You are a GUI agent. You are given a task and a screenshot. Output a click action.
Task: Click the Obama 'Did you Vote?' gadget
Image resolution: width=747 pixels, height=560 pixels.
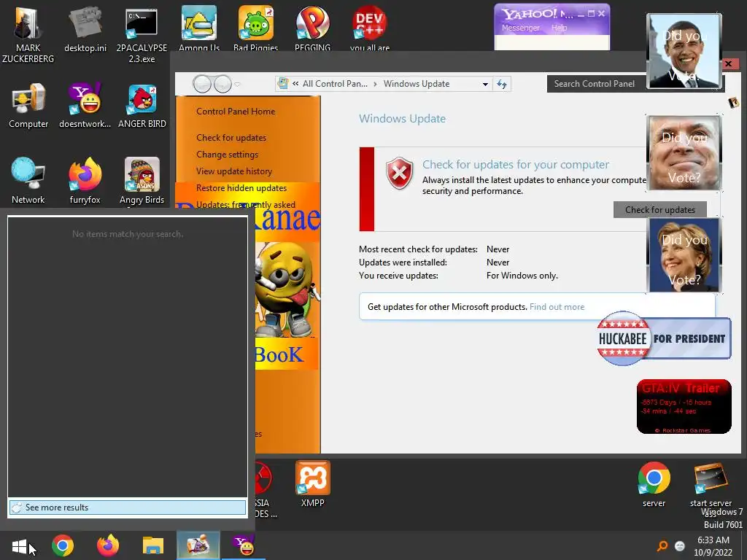[x=684, y=51]
